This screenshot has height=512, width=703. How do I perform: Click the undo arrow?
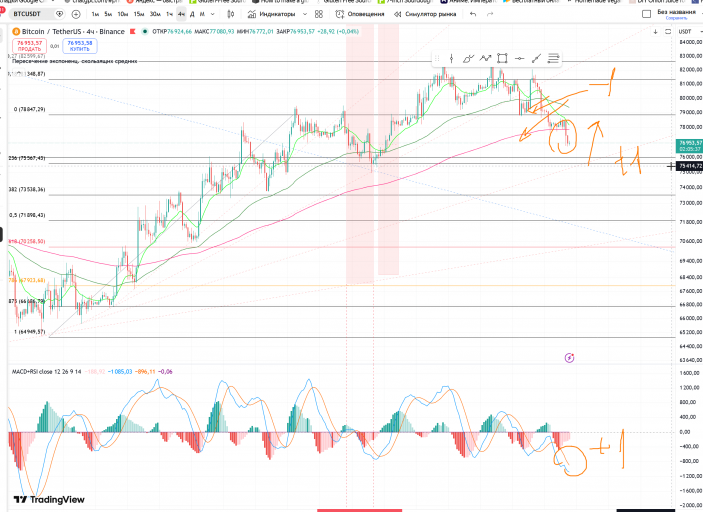(x=473, y=14)
